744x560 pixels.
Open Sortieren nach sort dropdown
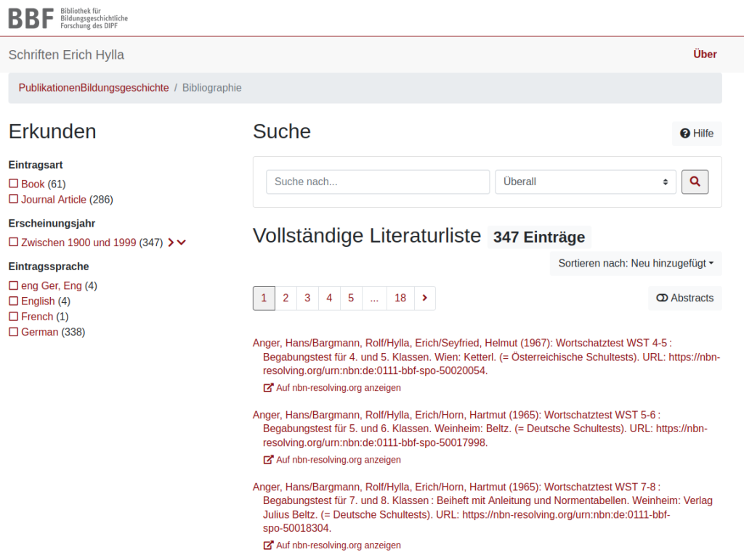coord(635,263)
